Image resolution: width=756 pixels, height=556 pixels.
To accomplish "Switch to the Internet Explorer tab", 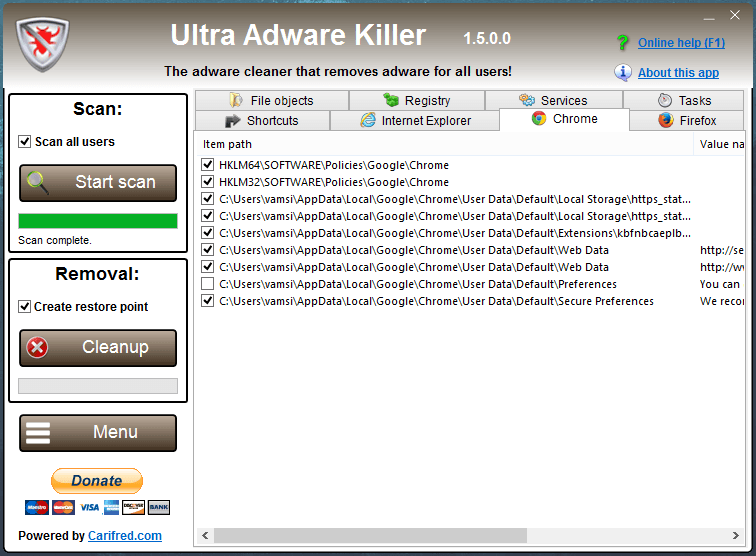I will (x=415, y=121).
